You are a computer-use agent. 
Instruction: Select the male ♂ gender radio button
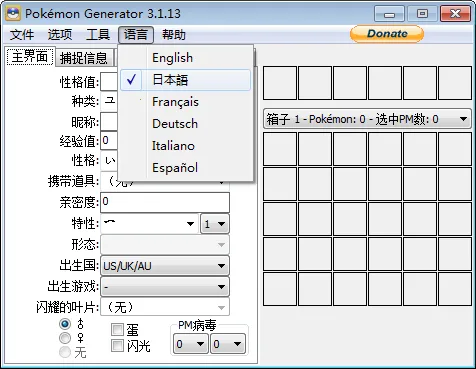click(65, 324)
